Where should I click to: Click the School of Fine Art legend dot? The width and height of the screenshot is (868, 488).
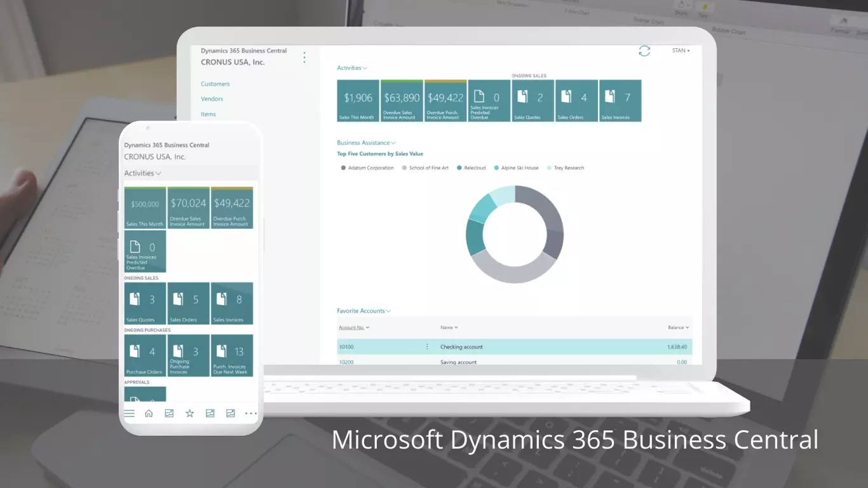404,168
